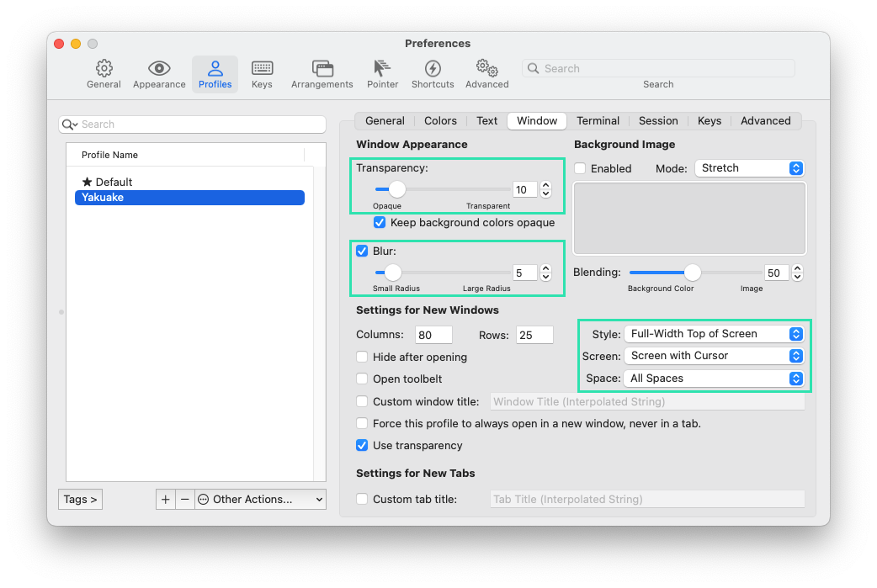Open the Colors tab

click(440, 120)
